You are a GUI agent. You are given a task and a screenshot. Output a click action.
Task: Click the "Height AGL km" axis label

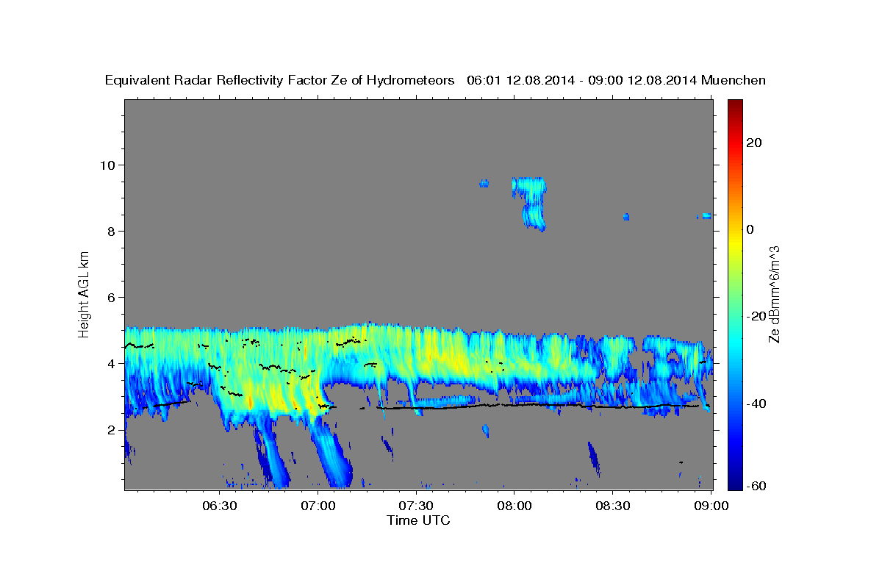(85, 295)
